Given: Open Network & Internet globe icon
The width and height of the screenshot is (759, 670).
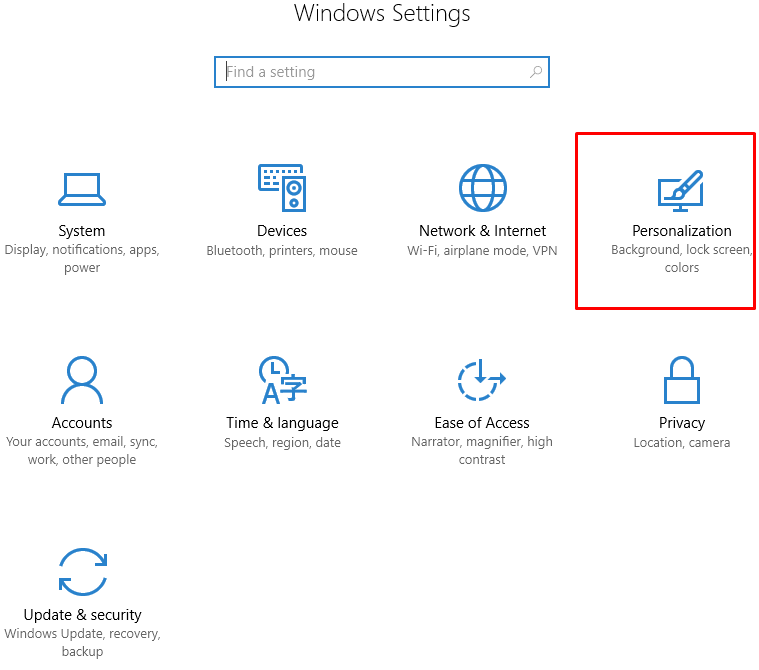Looking at the screenshot, I should click(483, 188).
